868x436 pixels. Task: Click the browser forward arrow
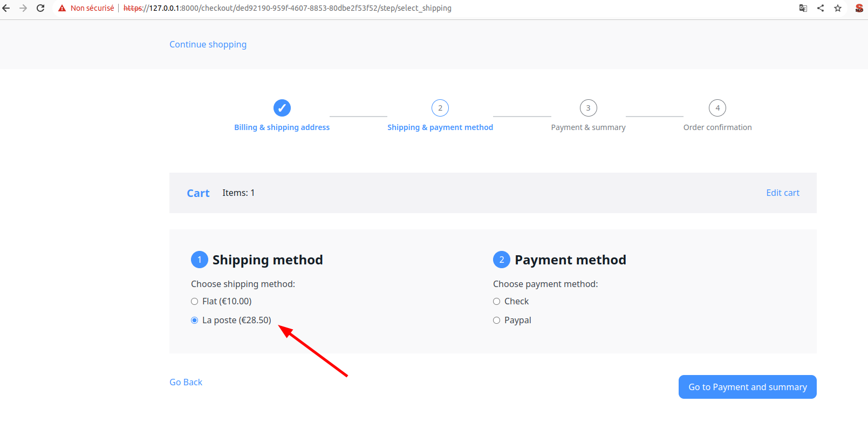click(23, 8)
